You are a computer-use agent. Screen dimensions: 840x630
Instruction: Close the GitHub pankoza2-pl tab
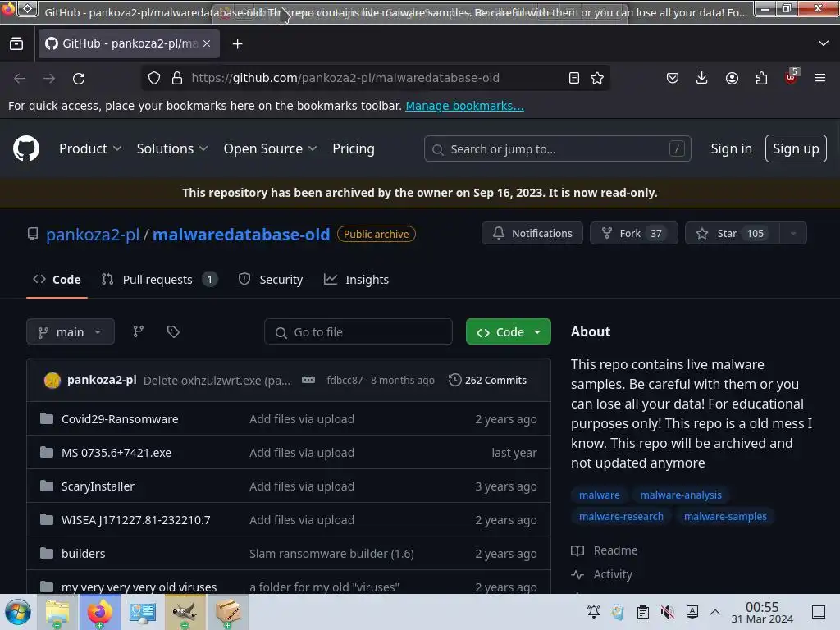coord(207,43)
